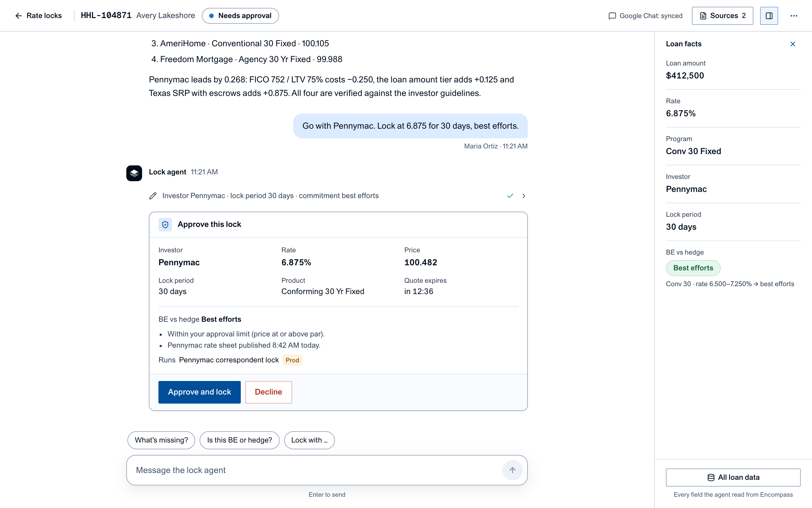Click the price value 100.482

(x=421, y=262)
